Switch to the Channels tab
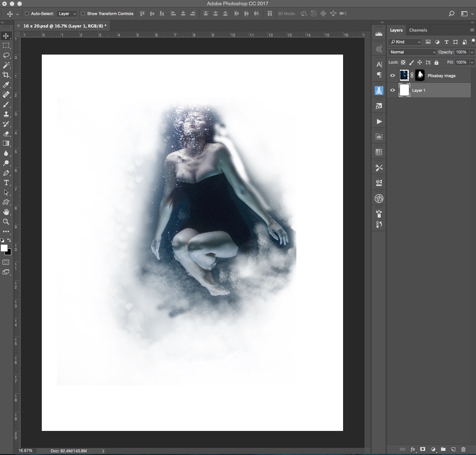 418,30
